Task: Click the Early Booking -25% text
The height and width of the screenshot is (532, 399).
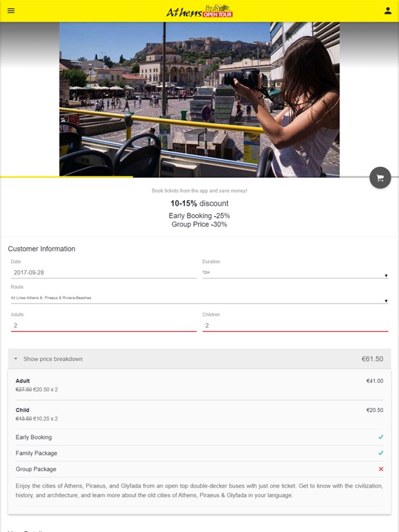Action: (x=199, y=216)
